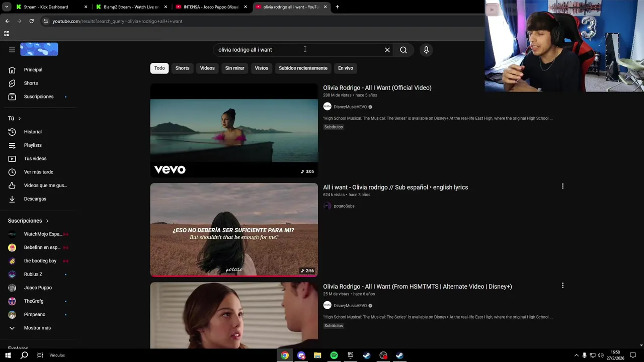Image resolution: width=644 pixels, height=362 pixels.
Task: Open Joaco Puppo subscription channel
Action: pos(38,288)
